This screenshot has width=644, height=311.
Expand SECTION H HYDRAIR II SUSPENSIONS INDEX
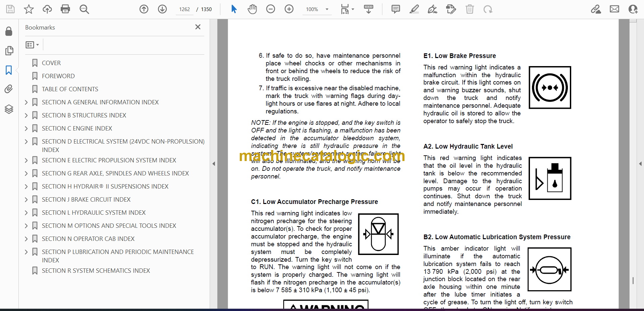tap(26, 187)
